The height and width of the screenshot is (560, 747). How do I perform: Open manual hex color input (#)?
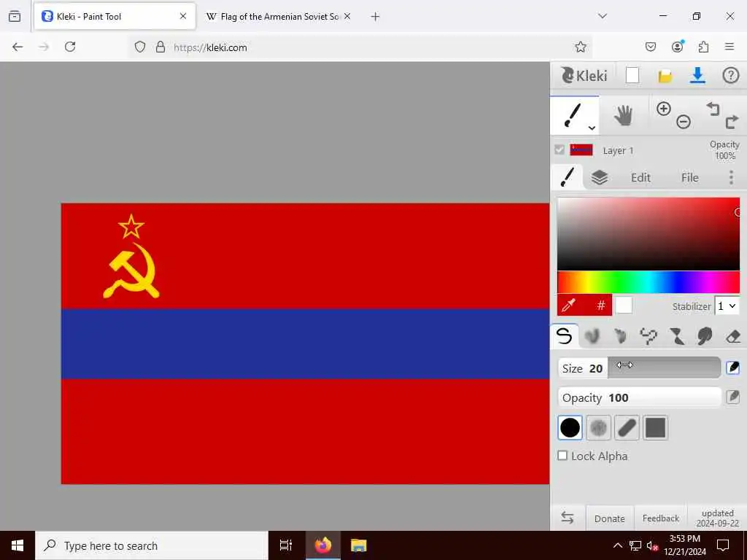(601, 305)
